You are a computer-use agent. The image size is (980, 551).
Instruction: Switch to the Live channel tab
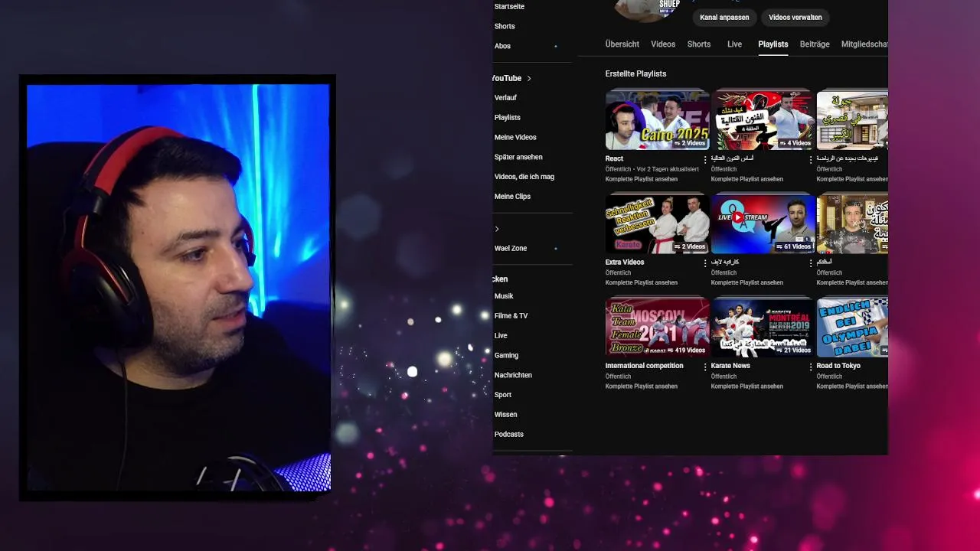coord(734,44)
